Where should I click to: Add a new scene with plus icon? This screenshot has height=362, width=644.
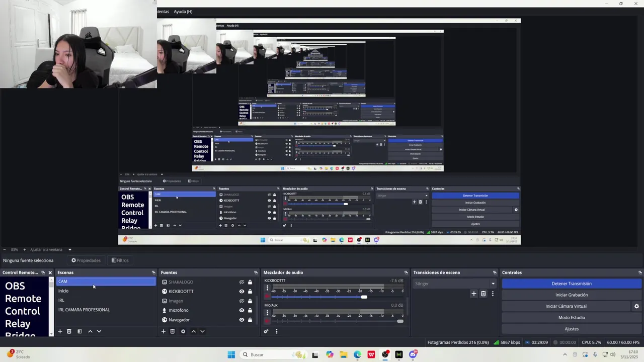60,331
